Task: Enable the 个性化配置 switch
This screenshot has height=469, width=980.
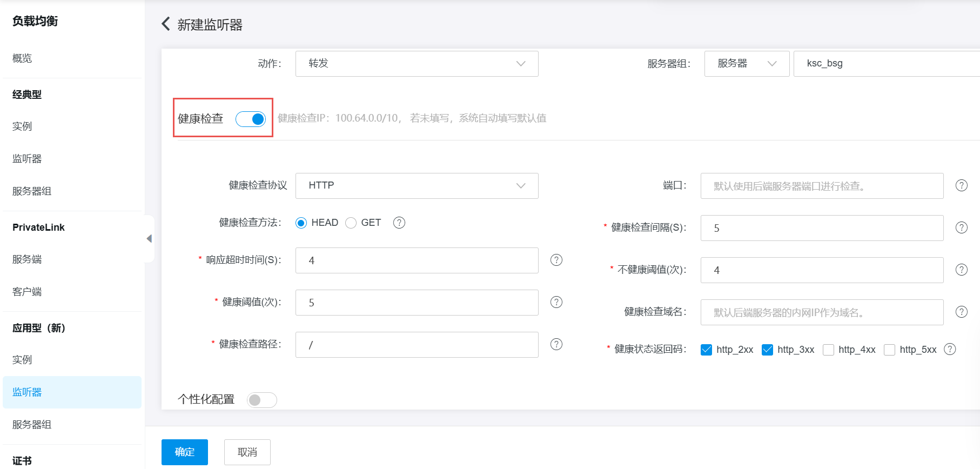Action: 261,400
